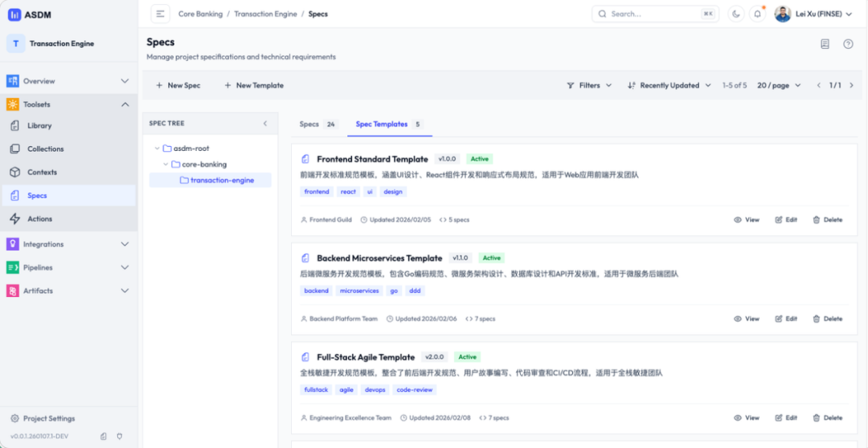Collapse the asdm-root tree node
Viewport: 868px width, 448px height.
158,149
